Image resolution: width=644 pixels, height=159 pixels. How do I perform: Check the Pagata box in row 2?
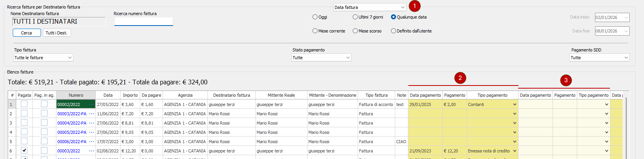coord(24,114)
